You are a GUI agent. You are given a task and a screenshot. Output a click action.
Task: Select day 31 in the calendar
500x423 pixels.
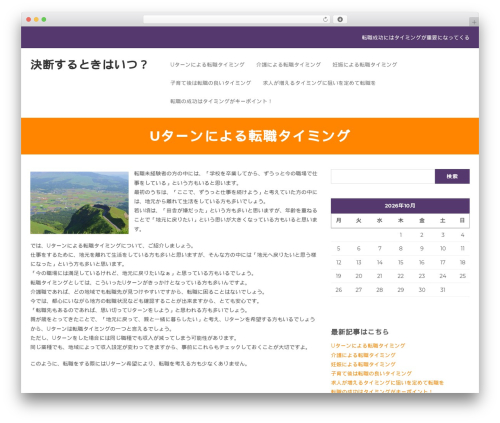coord(443,290)
